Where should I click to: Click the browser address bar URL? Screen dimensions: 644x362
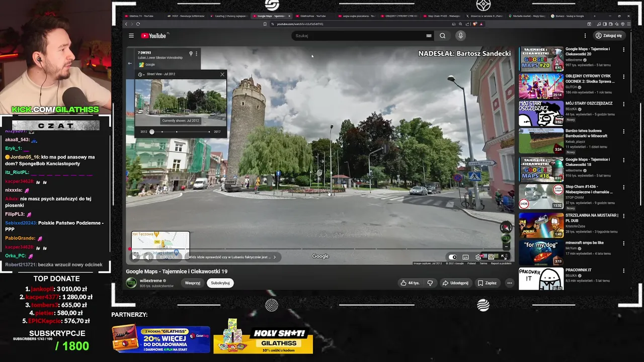click(x=300, y=24)
